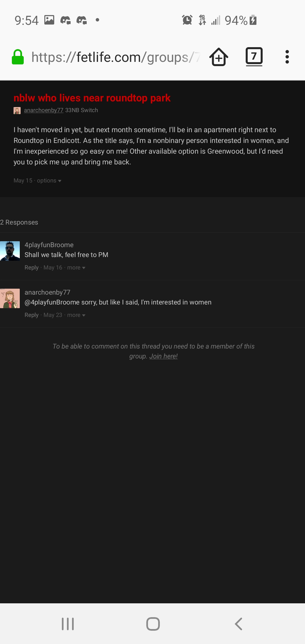The height and width of the screenshot is (644, 305).
Task: Open the thread title nblw roundtop park
Action: (92, 98)
